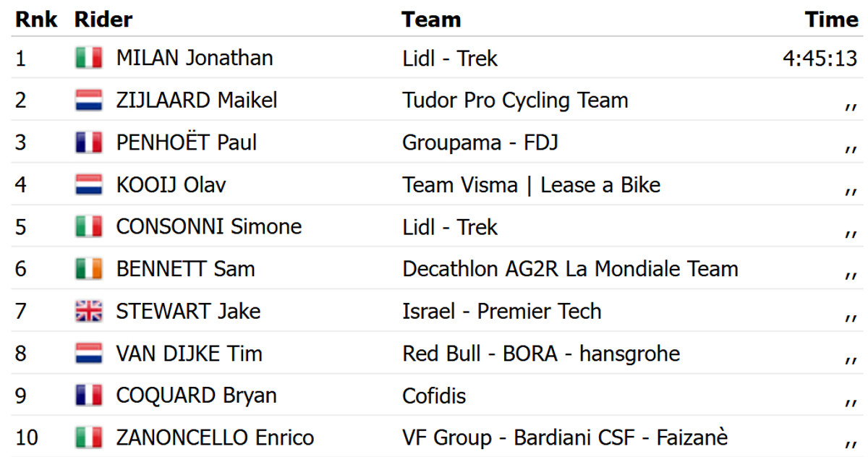Click Italian flag beside Enrico Zanoncello
Viewport: 868px width, 457px height.
coord(88,437)
